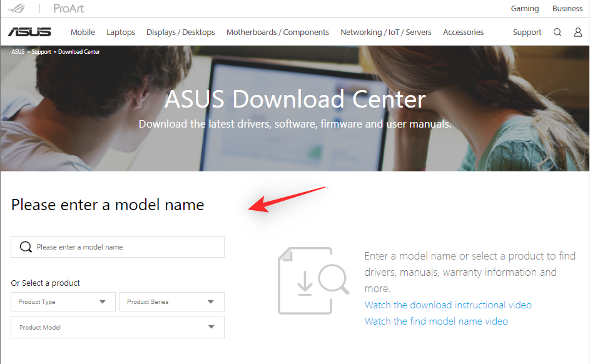Image resolution: width=590 pixels, height=364 pixels.
Task: Open the Displays / Desktops menu
Action: point(180,33)
